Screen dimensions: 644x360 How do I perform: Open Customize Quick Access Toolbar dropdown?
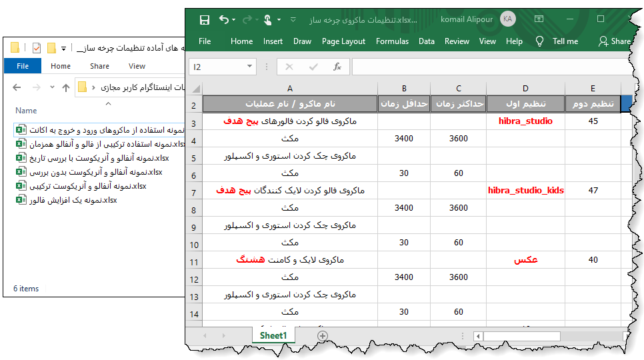293,19
